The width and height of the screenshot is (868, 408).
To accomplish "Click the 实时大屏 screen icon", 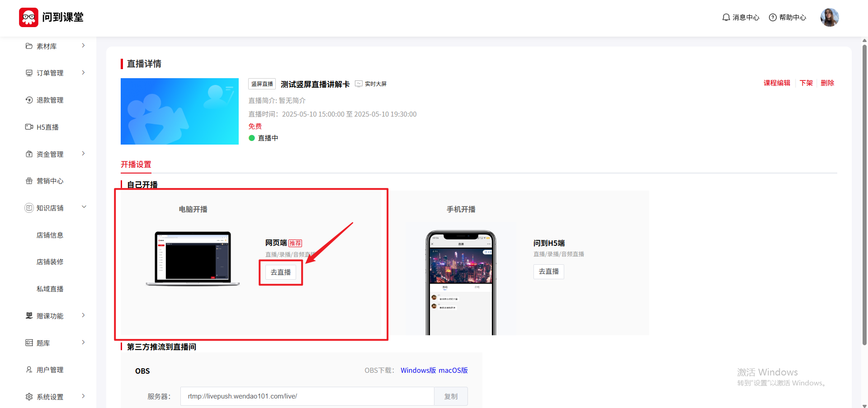I will coord(359,84).
